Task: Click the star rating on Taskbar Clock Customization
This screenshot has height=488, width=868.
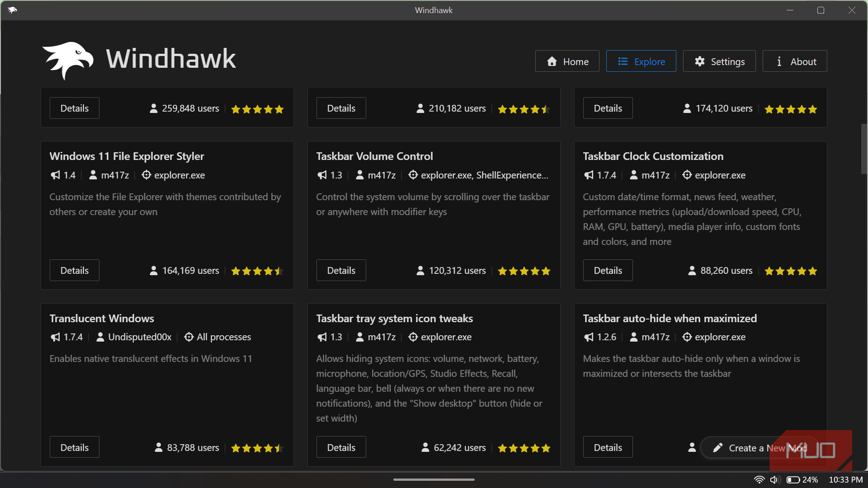Action: (791, 271)
